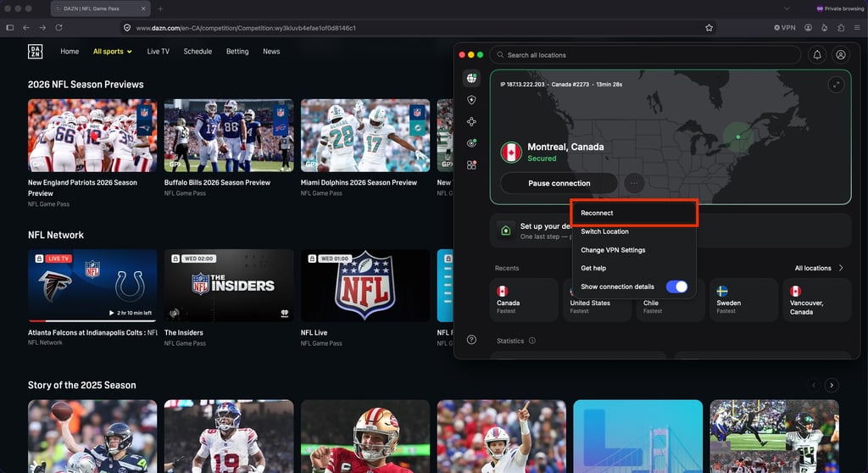Screen dimensions: 868x473
Task: Click the Statistics info icon
Action: tap(532, 341)
